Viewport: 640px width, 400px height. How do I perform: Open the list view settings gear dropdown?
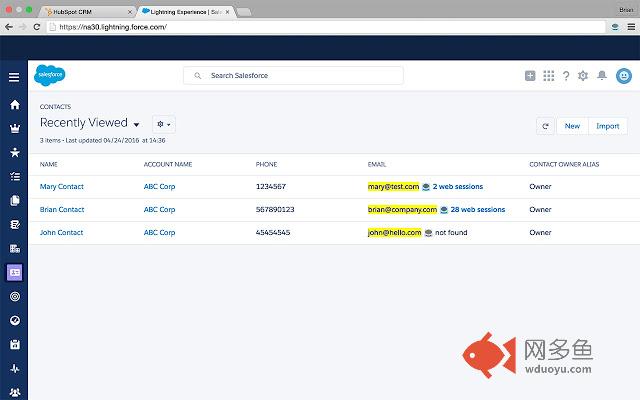point(164,124)
